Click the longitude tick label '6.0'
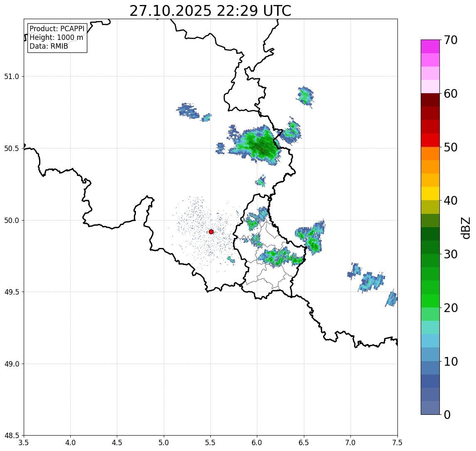 coord(257,443)
